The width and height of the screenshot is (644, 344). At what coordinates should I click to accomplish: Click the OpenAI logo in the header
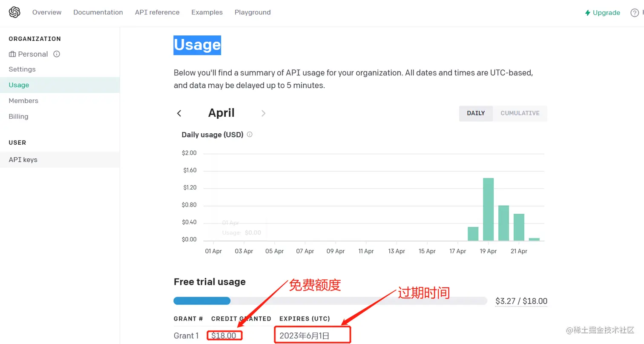[x=14, y=12]
